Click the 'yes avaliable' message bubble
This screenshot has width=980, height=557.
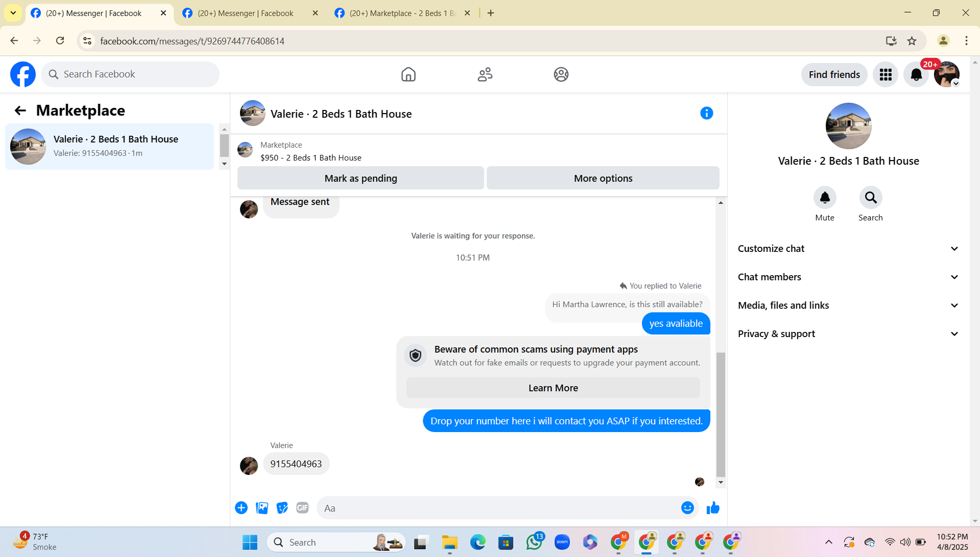(x=676, y=323)
